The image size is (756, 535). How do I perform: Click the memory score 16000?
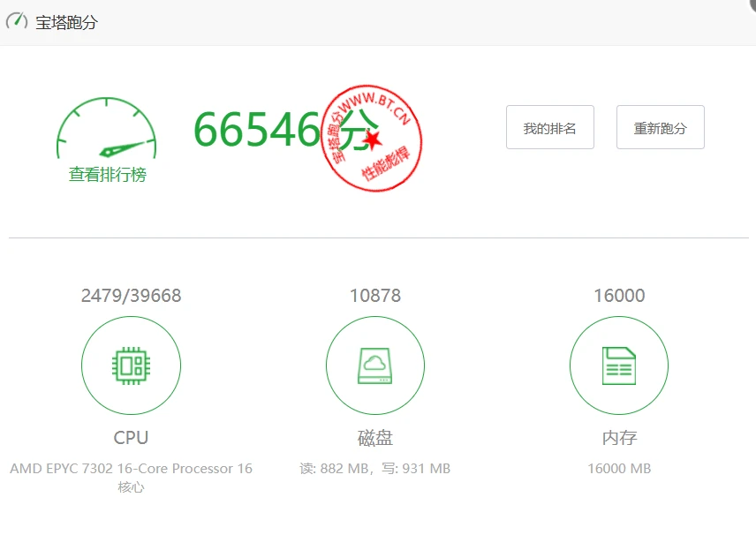click(x=619, y=296)
